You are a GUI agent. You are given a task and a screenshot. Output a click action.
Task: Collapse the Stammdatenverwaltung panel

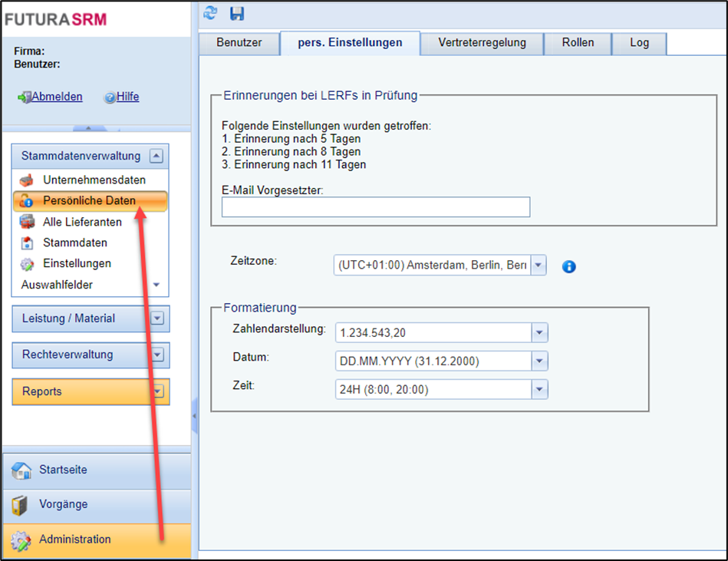(x=156, y=156)
